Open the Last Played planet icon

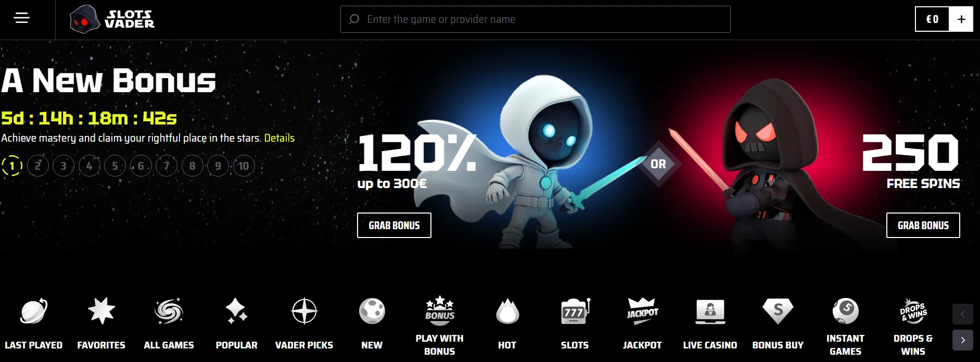34,311
